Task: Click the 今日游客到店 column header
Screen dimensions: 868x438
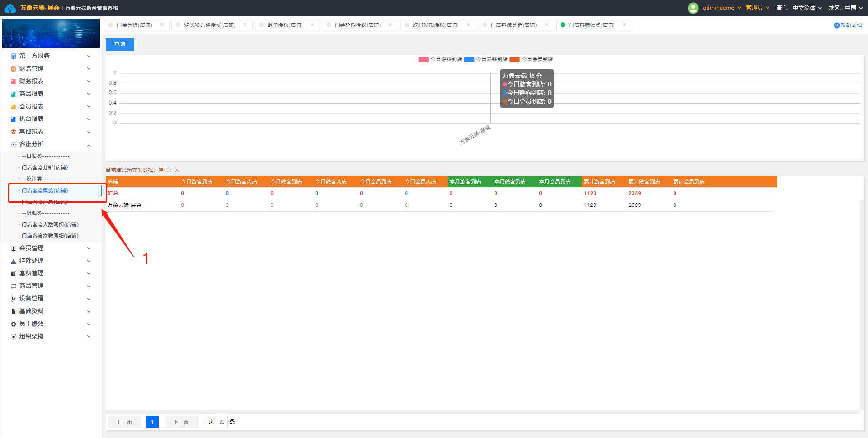Action: (x=197, y=182)
